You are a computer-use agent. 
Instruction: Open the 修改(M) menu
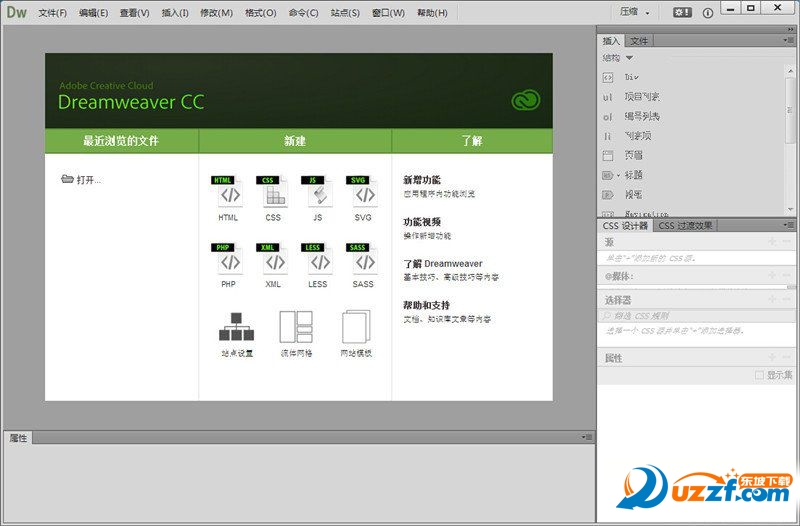click(x=216, y=13)
